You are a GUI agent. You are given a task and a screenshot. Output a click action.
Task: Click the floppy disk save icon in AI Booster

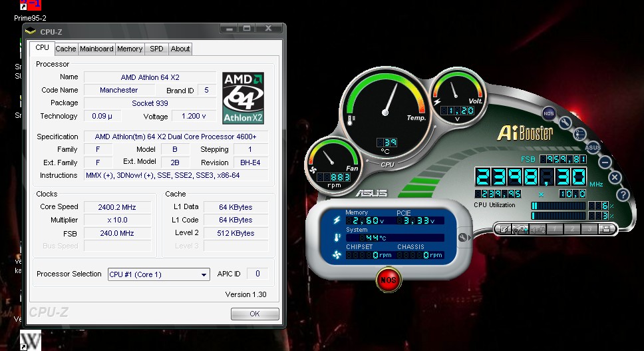606,229
